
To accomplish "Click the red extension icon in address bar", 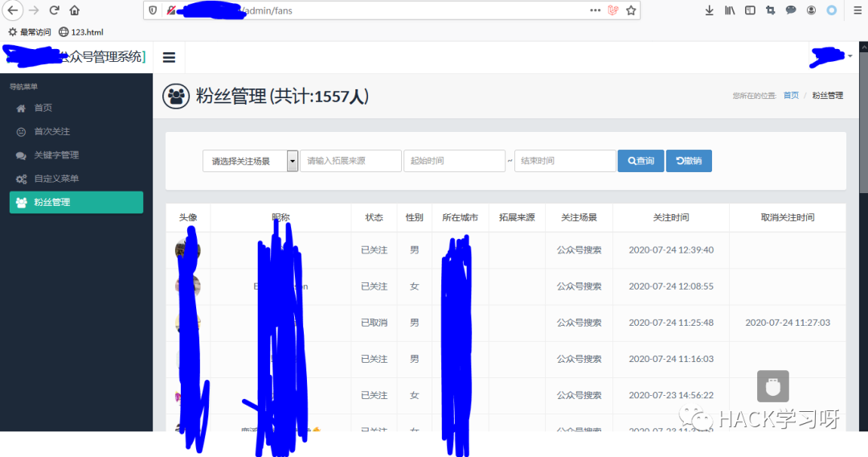I will [612, 10].
